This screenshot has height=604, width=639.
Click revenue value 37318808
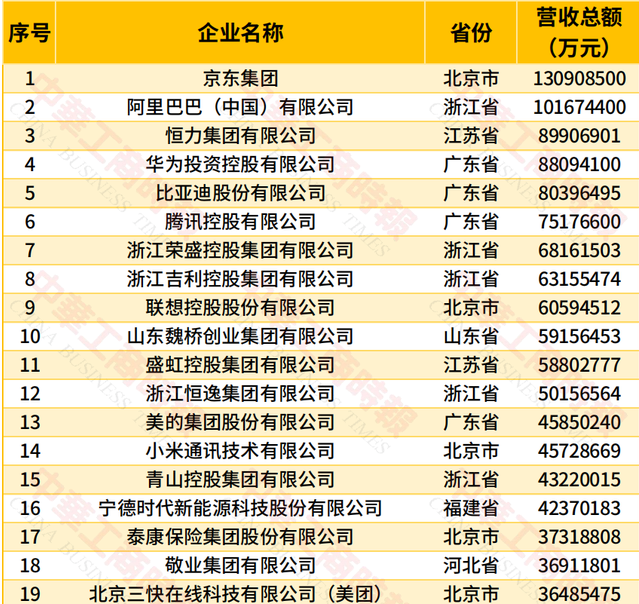pos(580,537)
